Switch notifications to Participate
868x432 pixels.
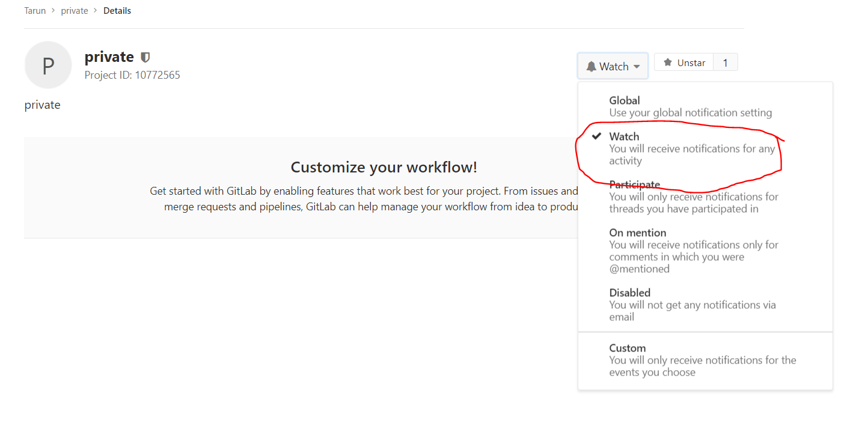pos(693,196)
